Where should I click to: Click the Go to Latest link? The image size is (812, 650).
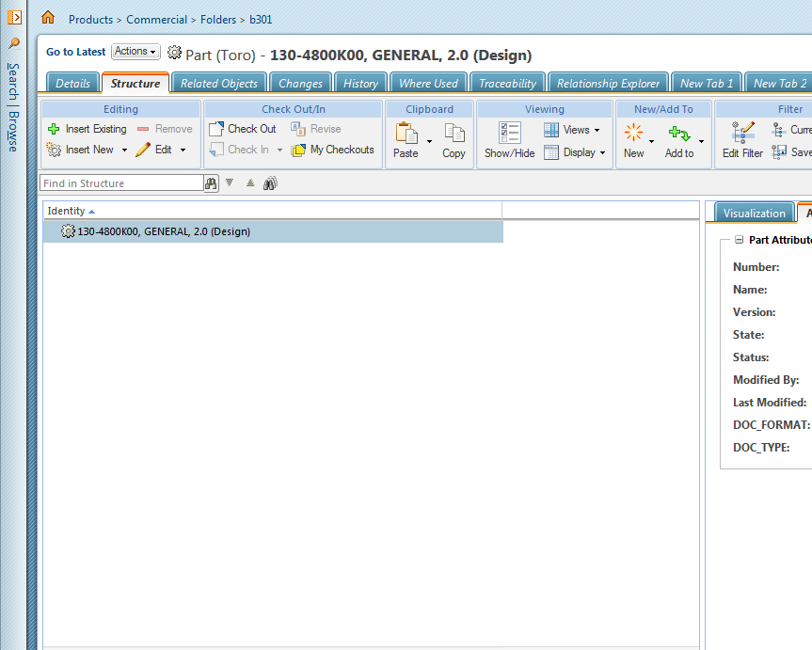coord(75,52)
